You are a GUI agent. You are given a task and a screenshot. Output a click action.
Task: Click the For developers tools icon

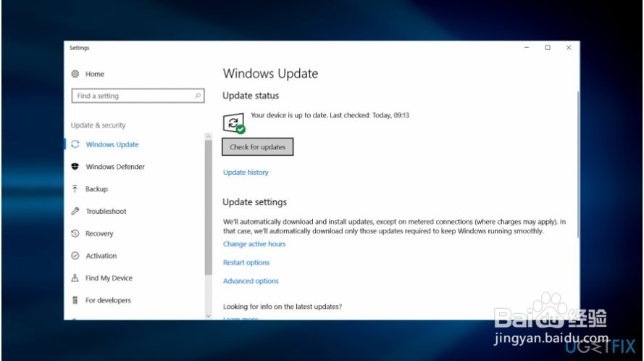(75, 300)
